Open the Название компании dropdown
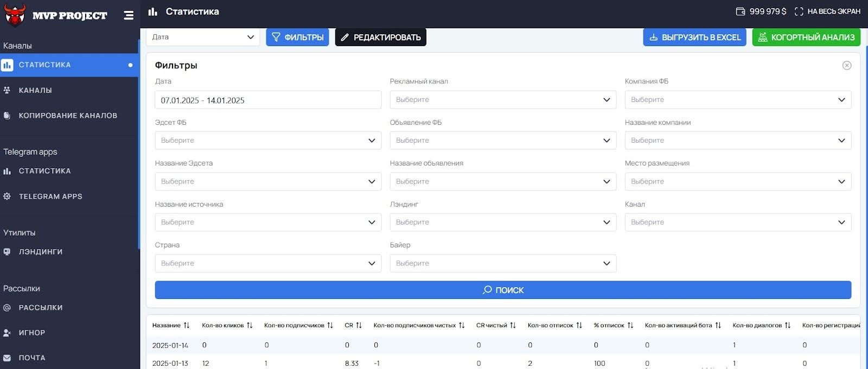This screenshot has height=369, width=868. pos(738,141)
